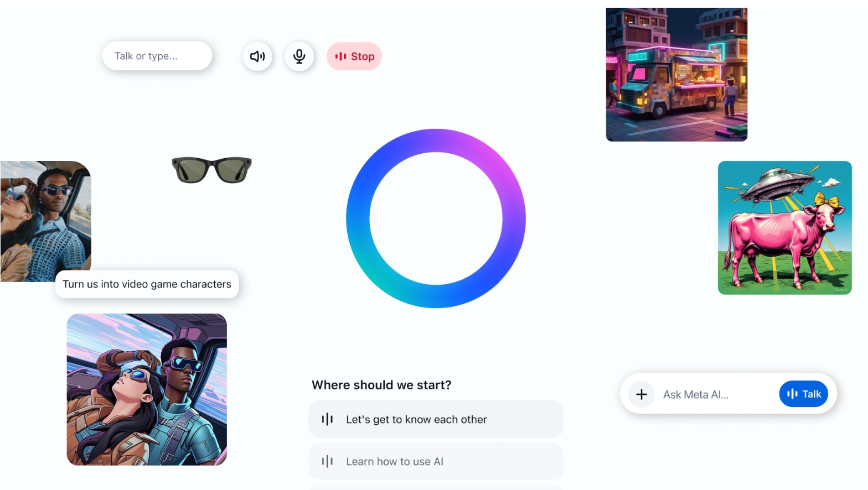Start voice chat with the Talk button

(x=804, y=394)
